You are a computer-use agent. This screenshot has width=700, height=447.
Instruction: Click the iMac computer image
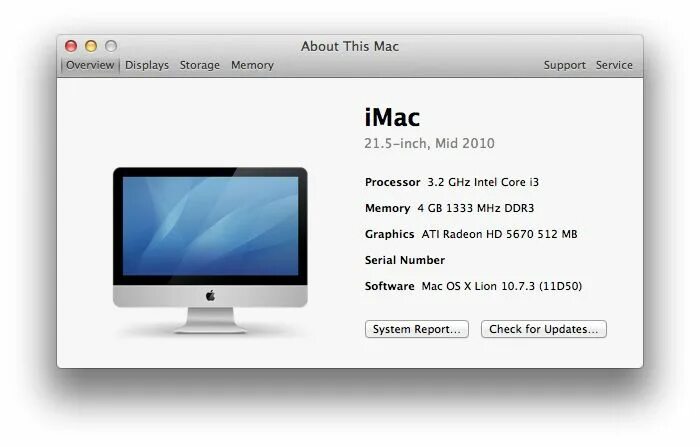(x=210, y=250)
